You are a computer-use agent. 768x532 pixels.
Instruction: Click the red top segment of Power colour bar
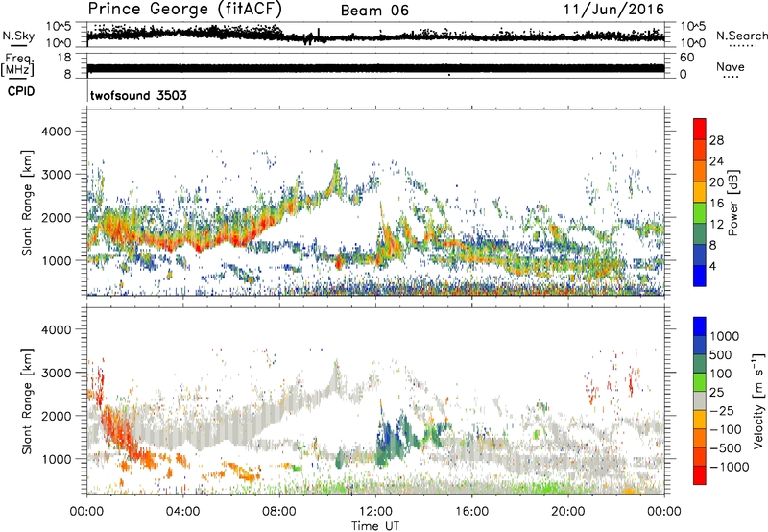(700, 130)
